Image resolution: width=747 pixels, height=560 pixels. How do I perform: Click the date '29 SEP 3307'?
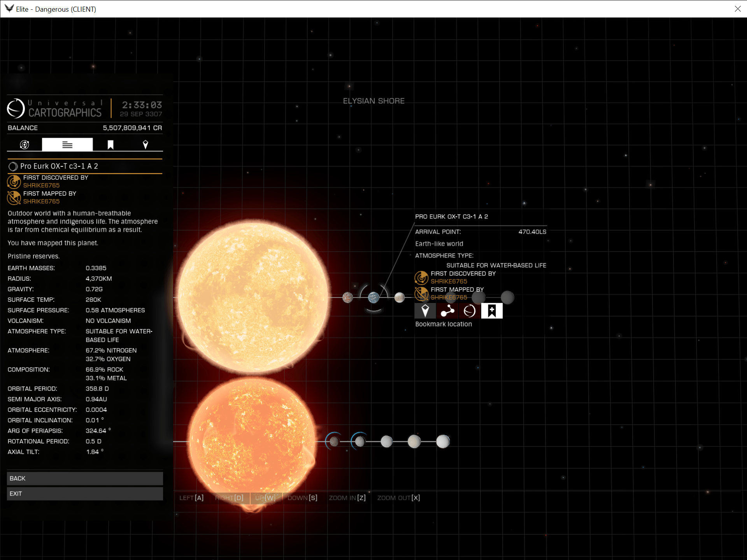coord(141,114)
